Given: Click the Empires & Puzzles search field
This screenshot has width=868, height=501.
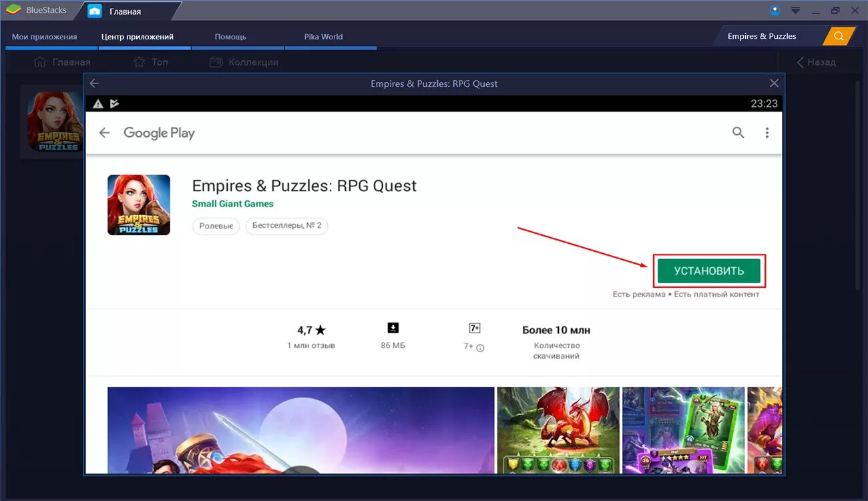Looking at the screenshot, I should click(x=768, y=36).
